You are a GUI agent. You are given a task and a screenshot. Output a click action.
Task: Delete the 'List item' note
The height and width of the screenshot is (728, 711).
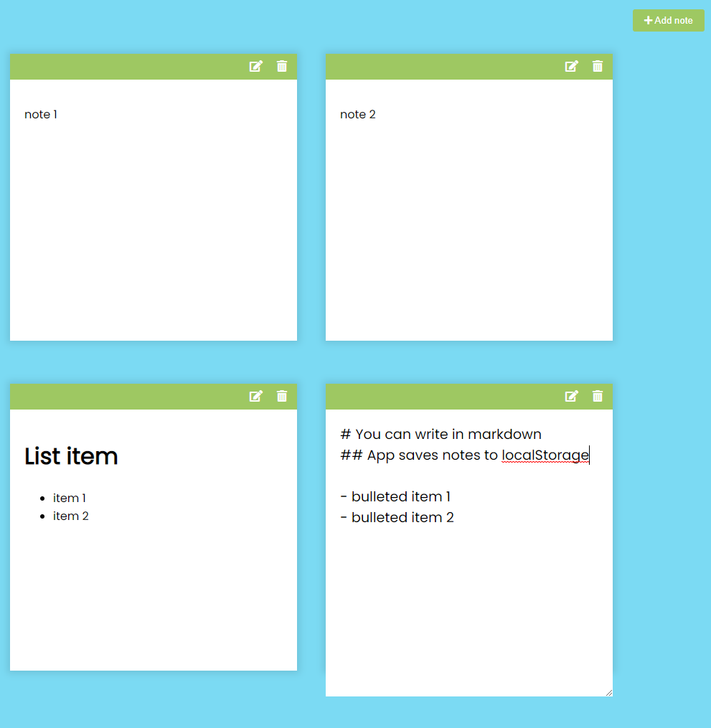click(282, 396)
